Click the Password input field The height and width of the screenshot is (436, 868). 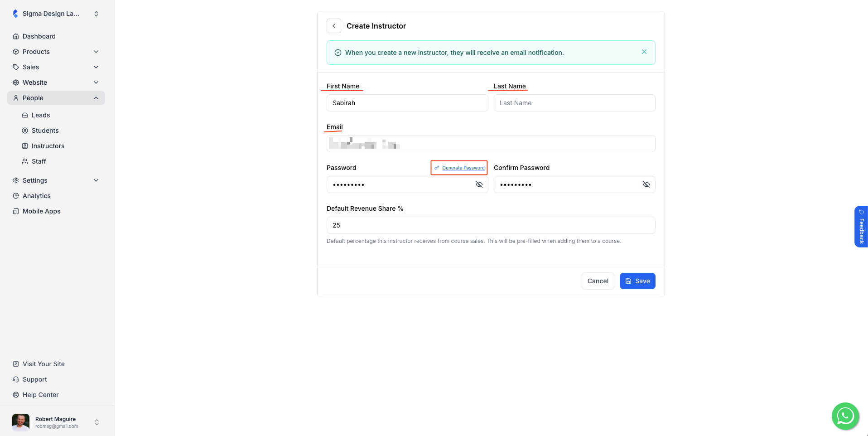(407, 184)
